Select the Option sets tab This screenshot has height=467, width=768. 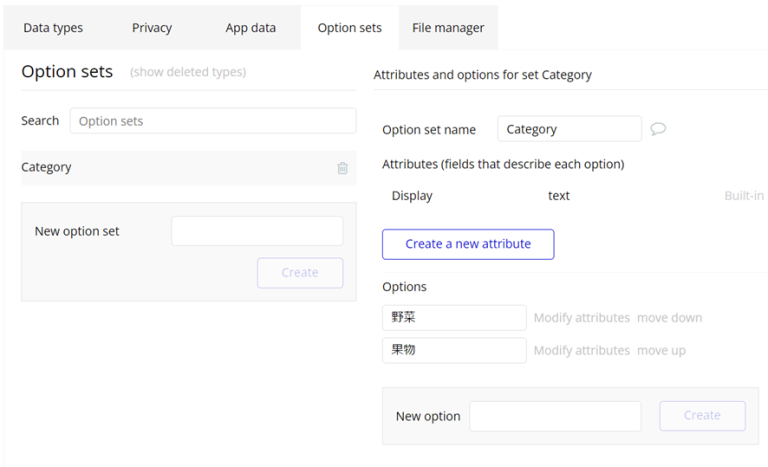point(349,28)
